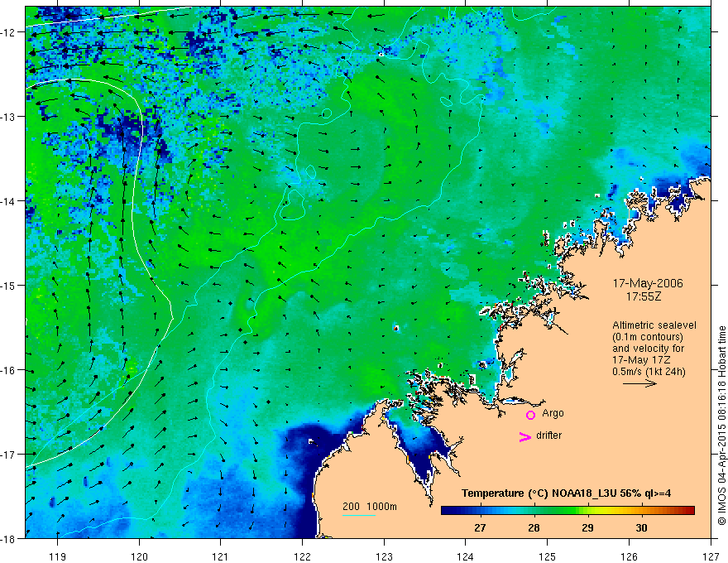Click latitude axis label -12
The width and height of the screenshot is (728, 563).
(10, 32)
